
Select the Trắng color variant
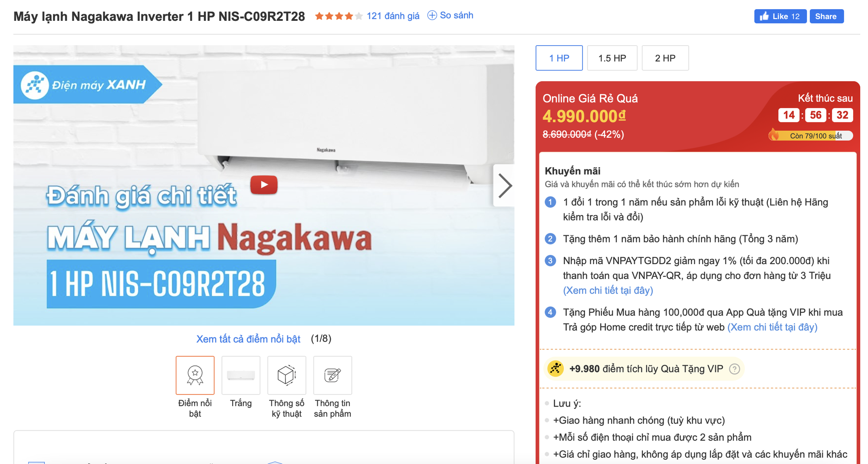click(x=241, y=375)
